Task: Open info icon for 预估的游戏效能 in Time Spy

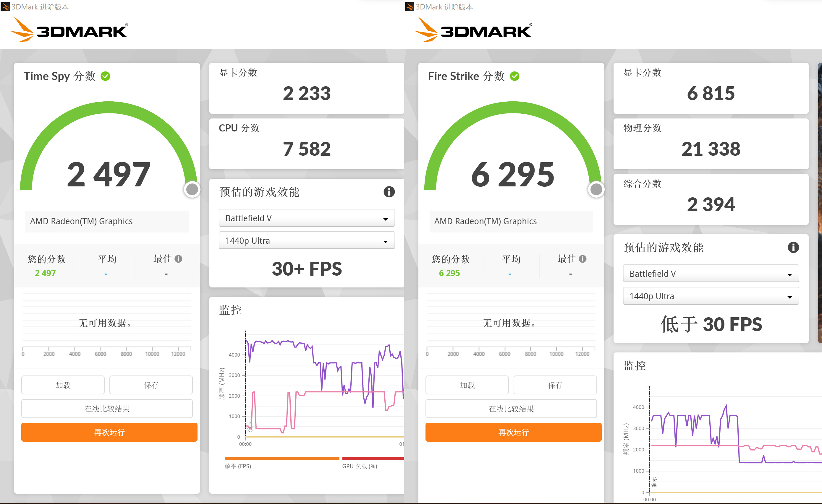Action: (x=389, y=192)
